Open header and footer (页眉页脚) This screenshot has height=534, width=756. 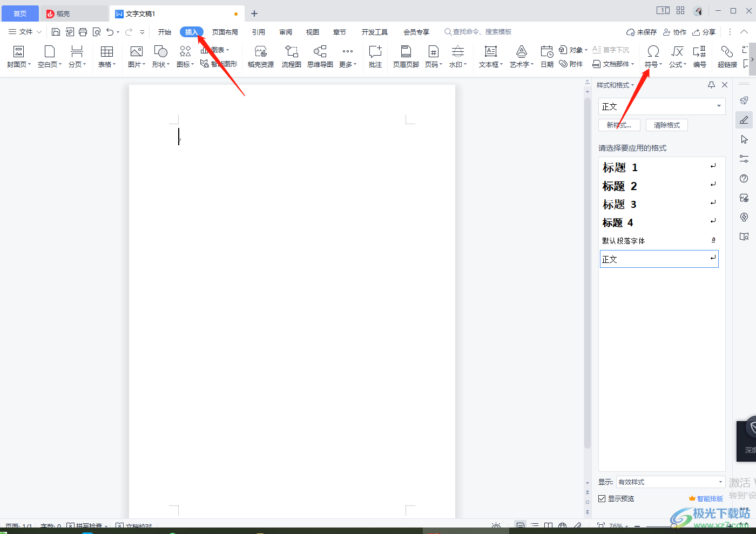tap(406, 57)
